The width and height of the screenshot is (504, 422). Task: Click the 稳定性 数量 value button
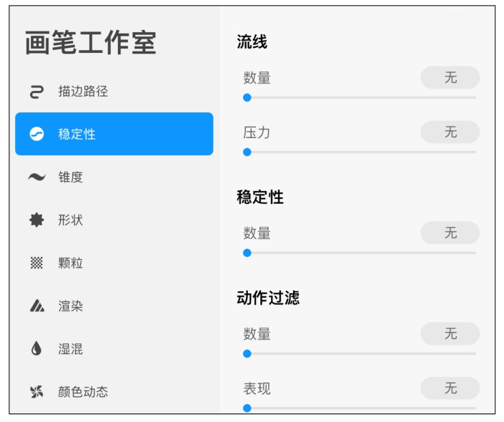(x=450, y=233)
